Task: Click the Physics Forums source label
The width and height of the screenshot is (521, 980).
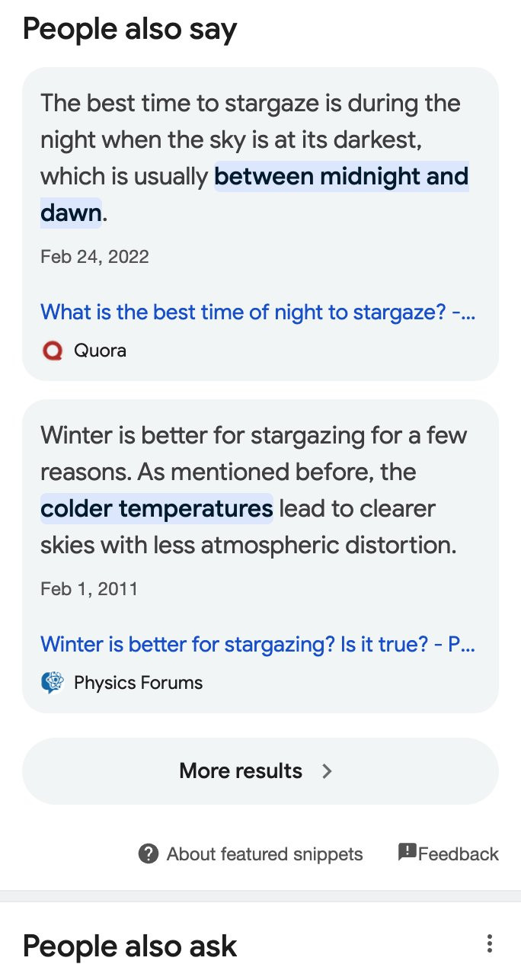Action: (138, 683)
